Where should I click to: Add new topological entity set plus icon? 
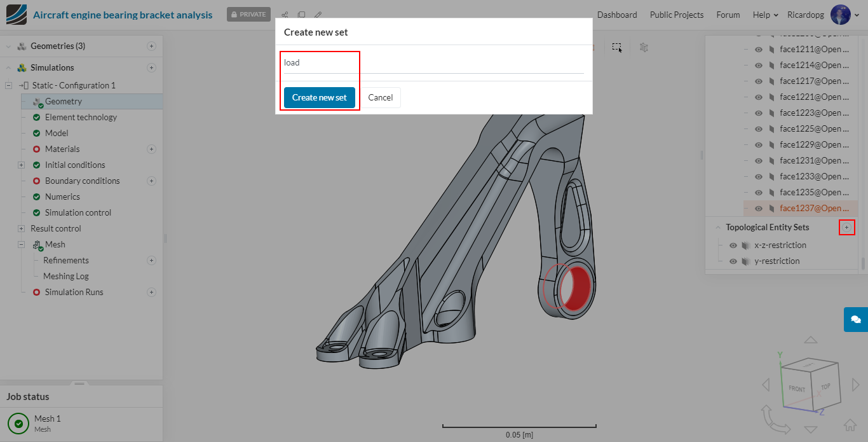click(846, 227)
